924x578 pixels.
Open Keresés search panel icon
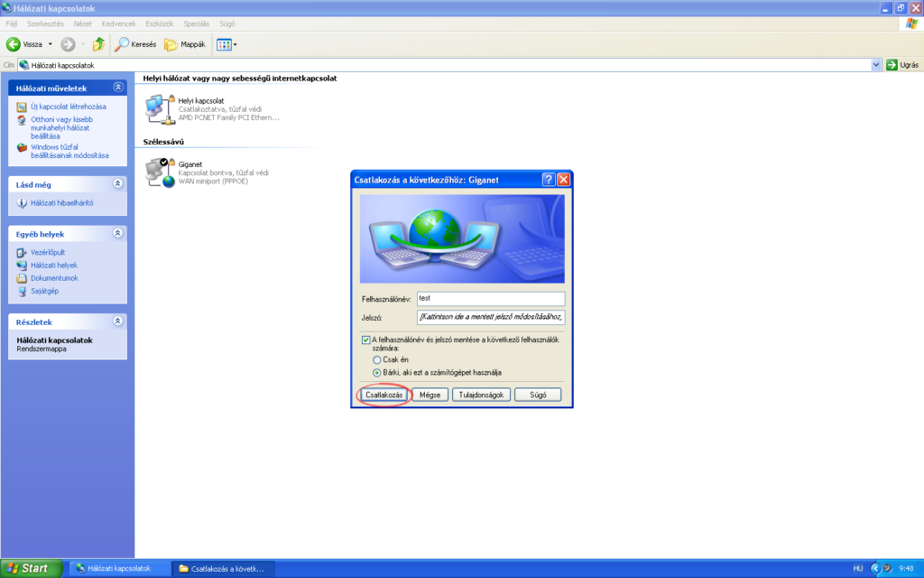click(125, 43)
